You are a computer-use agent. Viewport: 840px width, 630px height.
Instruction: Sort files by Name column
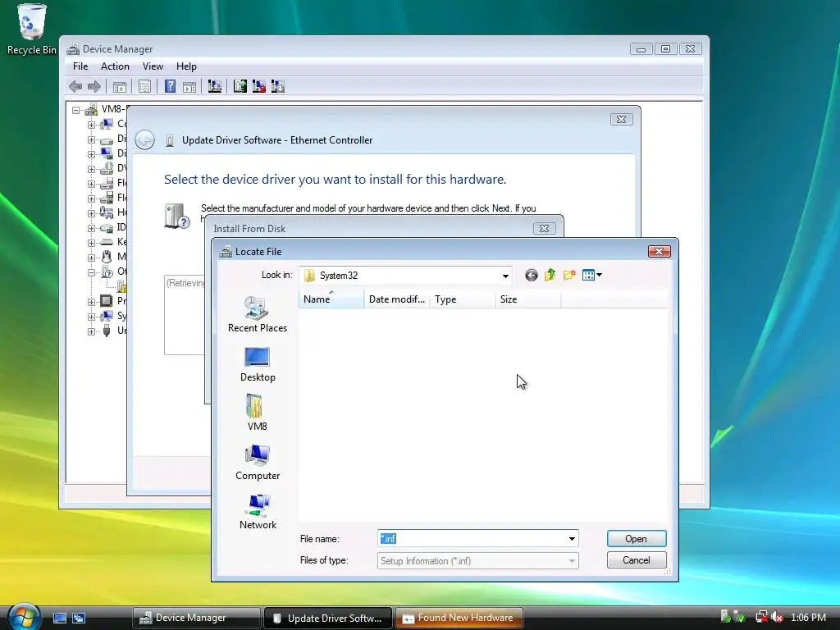point(331,299)
